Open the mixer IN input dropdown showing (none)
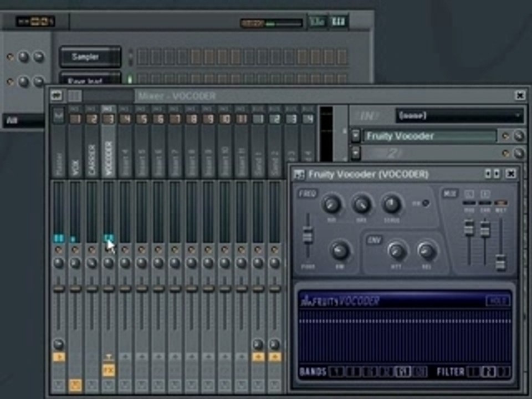 click(x=459, y=116)
